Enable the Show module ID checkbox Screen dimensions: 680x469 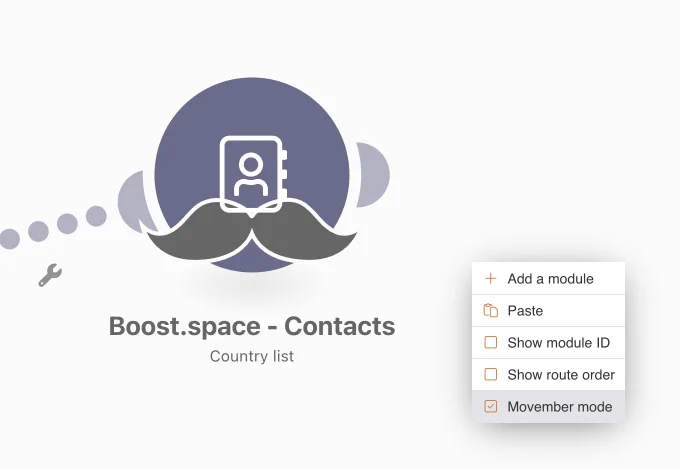tap(490, 343)
